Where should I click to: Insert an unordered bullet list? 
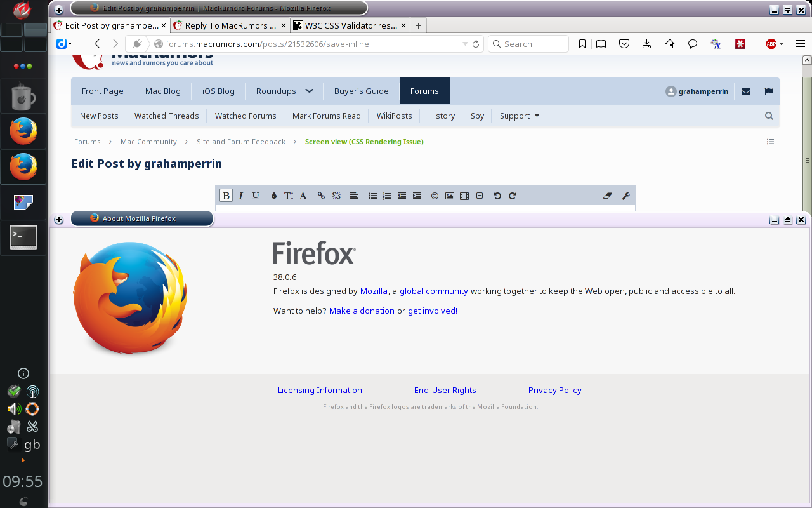372,196
